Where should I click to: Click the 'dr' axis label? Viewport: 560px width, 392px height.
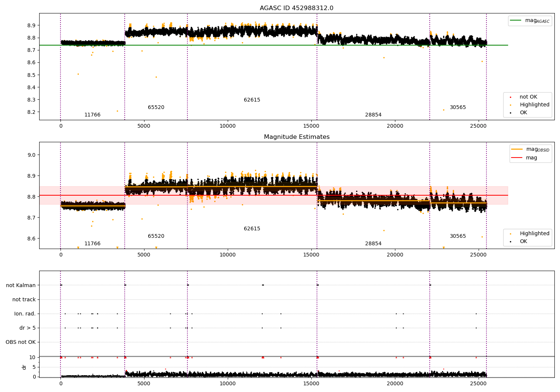coord(24,367)
